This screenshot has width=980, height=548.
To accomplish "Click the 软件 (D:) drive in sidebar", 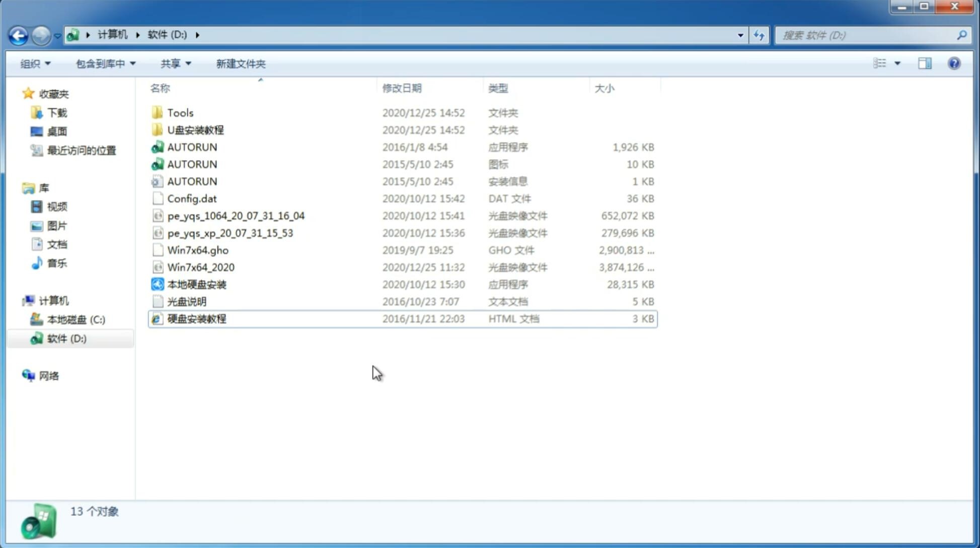I will pos(66,338).
